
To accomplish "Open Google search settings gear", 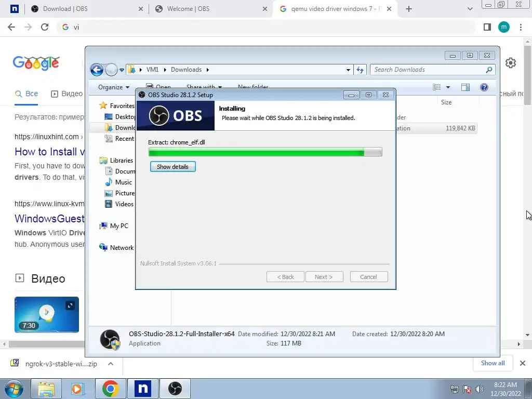I will [x=511, y=63].
